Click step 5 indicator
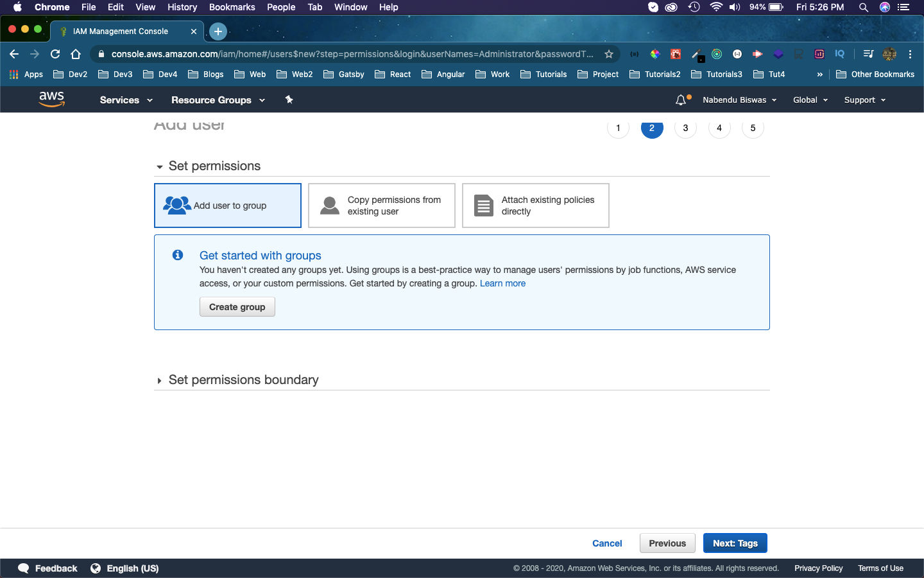The image size is (924, 578). pyautogui.click(x=753, y=128)
